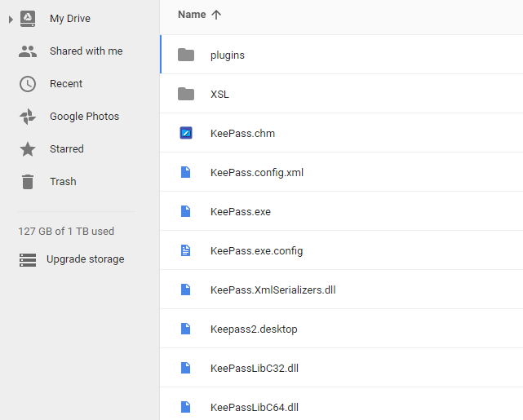
Task: Select the KeePass.exe.config file name
Action: click(x=257, y=250)
